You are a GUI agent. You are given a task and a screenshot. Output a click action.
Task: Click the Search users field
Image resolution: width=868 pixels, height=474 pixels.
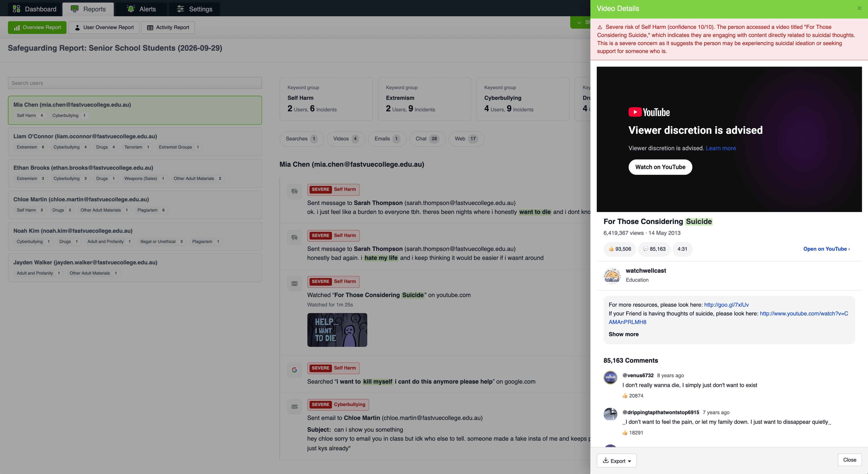click(x=135, y=83)
